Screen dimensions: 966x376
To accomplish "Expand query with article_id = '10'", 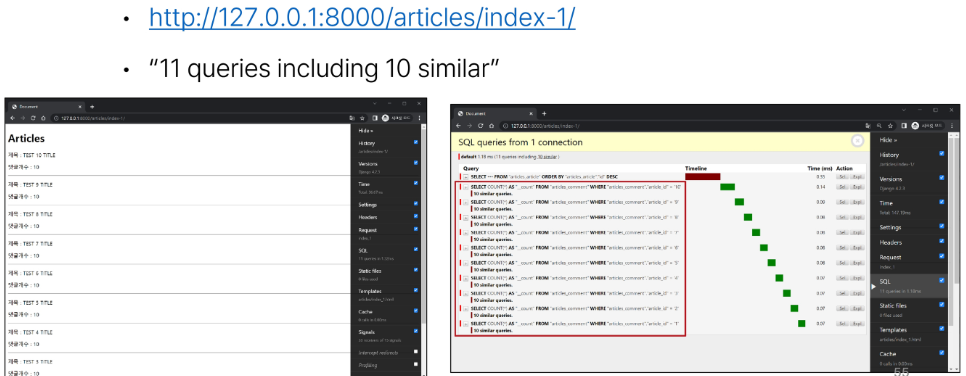I will [466, 187].
